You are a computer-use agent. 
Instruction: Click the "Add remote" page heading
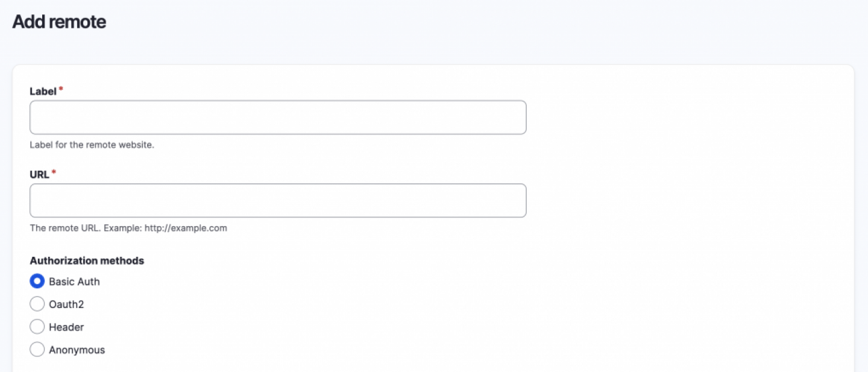click(59, 22)
